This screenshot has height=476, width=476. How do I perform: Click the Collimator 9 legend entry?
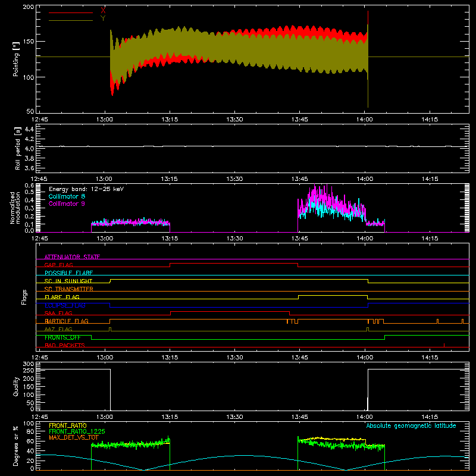click(67, 203)
